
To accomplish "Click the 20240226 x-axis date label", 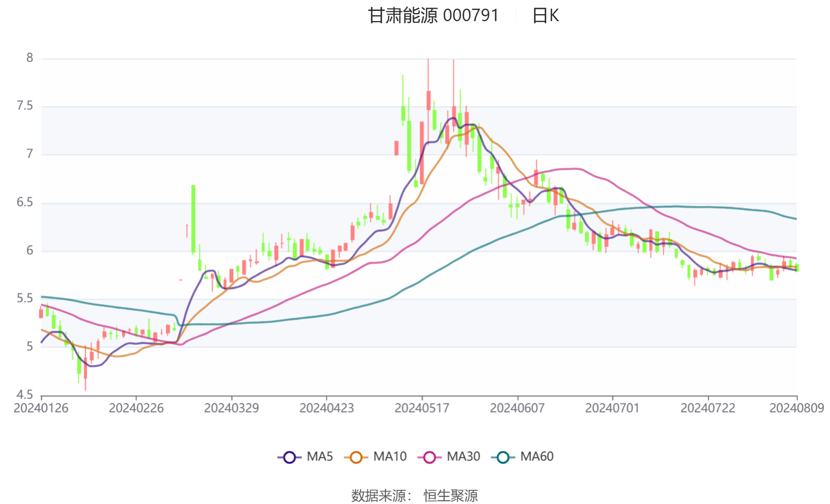I will 136,408.
